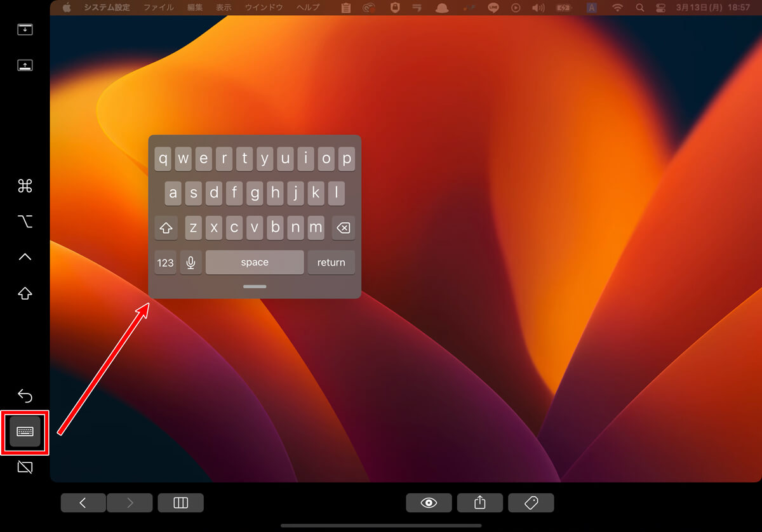Tap the u key on floating keyboard
The height and width of the screenshot is (532, 762).
point(285,159)
